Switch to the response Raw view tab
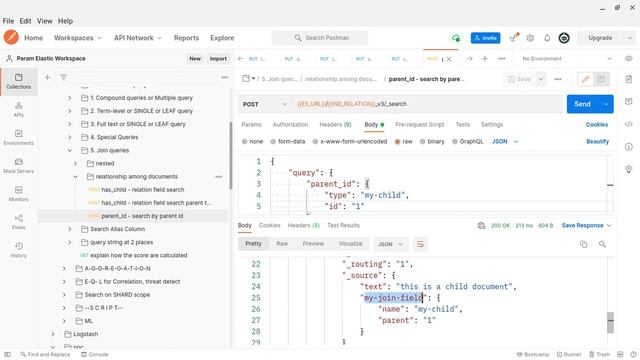 tap(282, 244)
